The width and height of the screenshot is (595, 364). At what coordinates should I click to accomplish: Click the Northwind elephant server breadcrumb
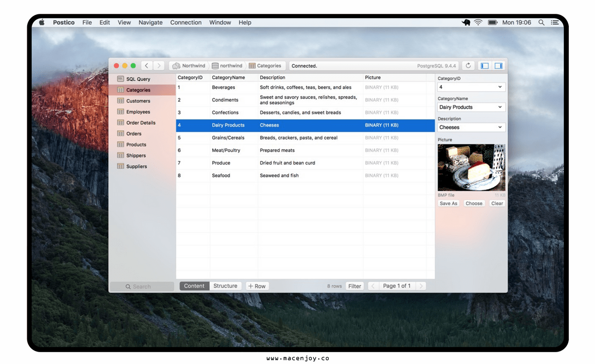188,65
